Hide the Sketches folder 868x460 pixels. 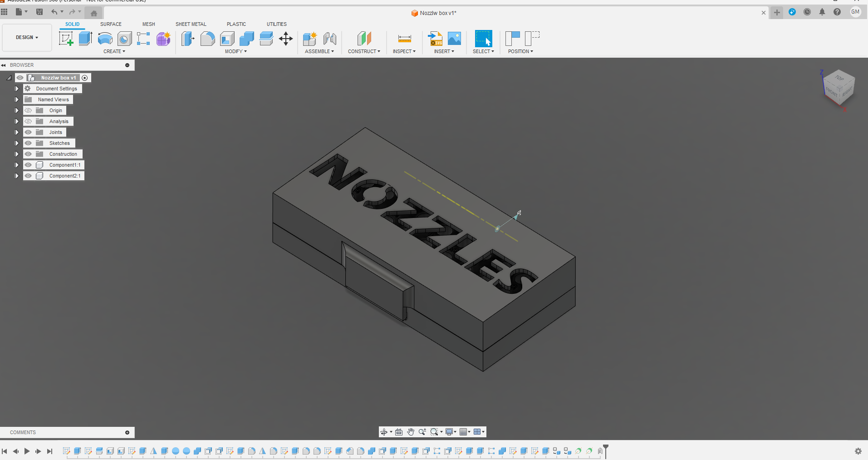tap(28, 143)
